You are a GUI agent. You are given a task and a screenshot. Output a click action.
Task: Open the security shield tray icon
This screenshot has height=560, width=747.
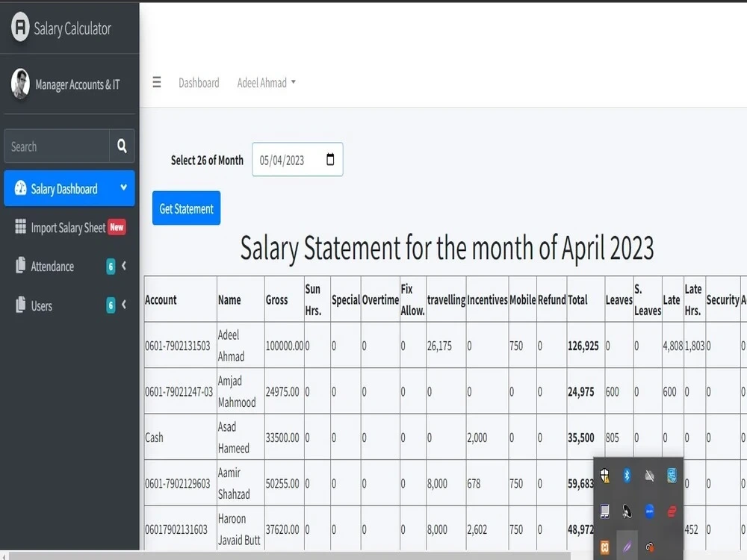(604, 476)
